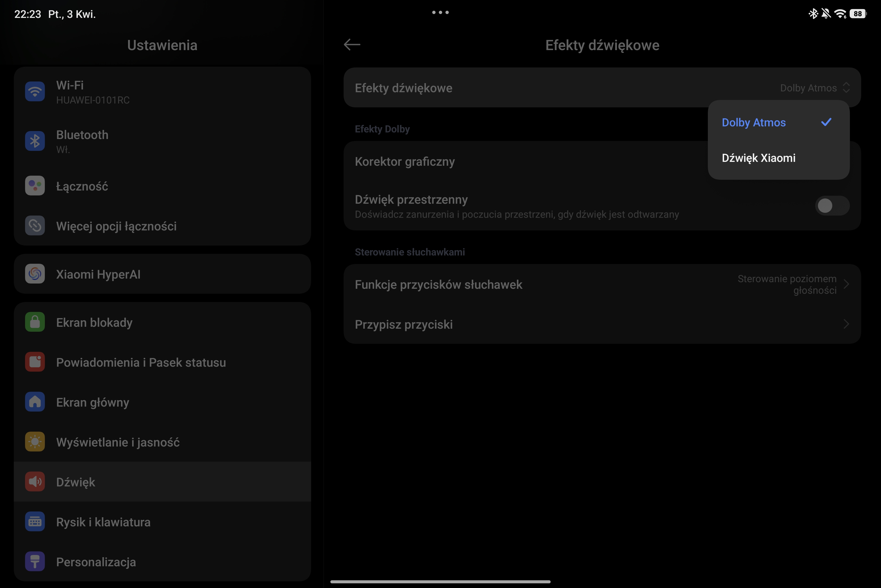Tap battery indicator in status bar
Image resolution: width=881 pixels, height=588 pixels.
coord(858,14)
